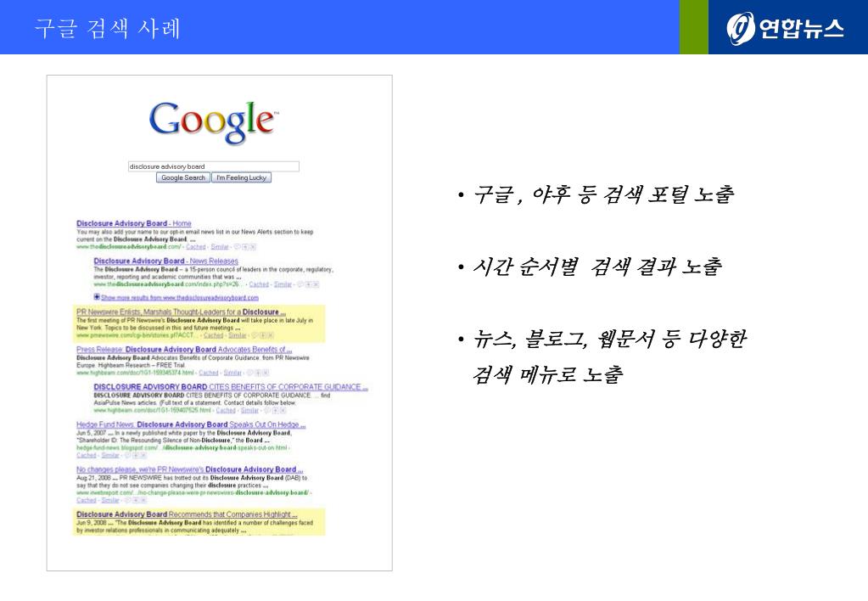Click the Google logo image
868x601 pixels.
214,122
